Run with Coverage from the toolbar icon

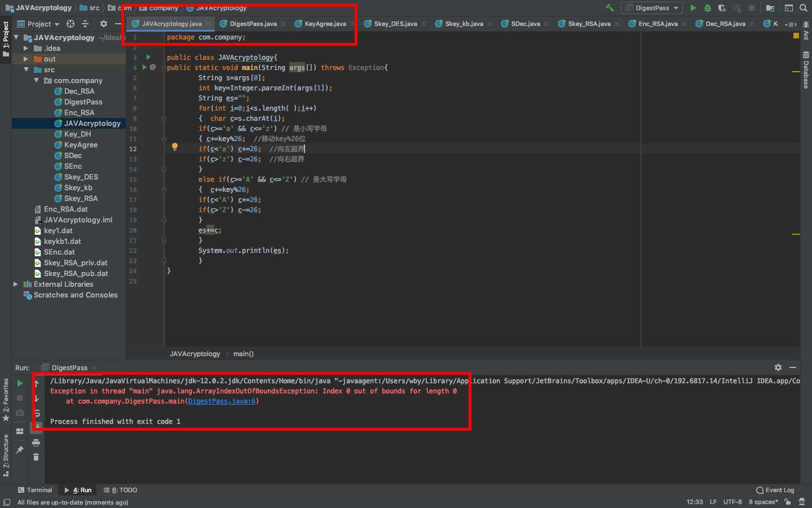pos(722,8)
